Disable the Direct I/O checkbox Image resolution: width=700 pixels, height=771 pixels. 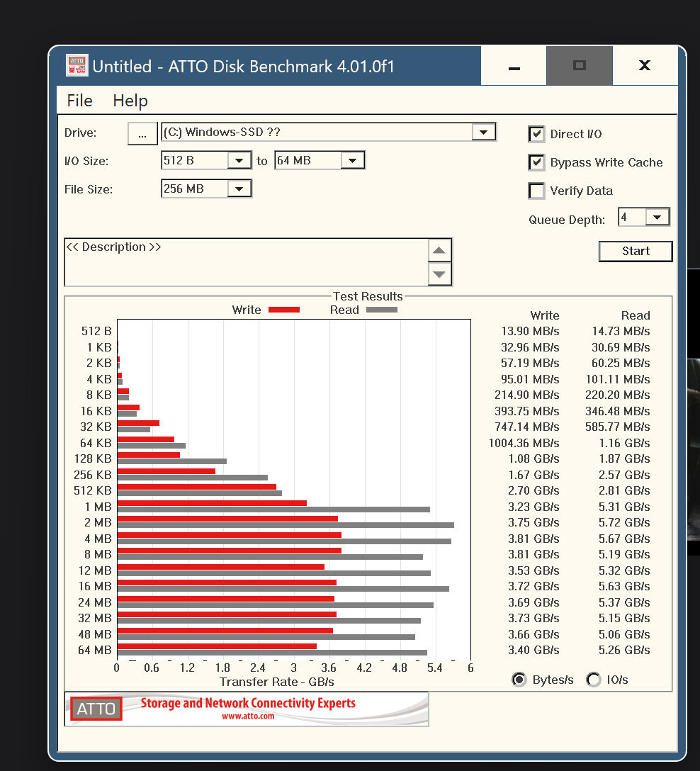[536, 134]
